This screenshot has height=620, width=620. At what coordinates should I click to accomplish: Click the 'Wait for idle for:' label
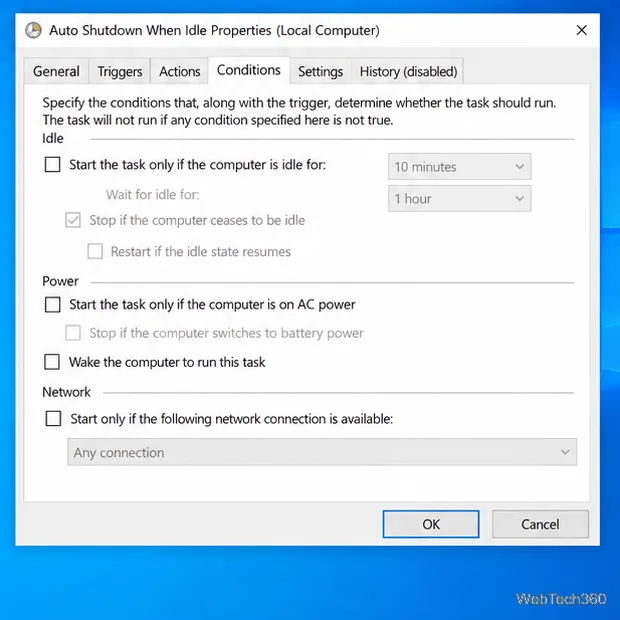coord(153,195)
